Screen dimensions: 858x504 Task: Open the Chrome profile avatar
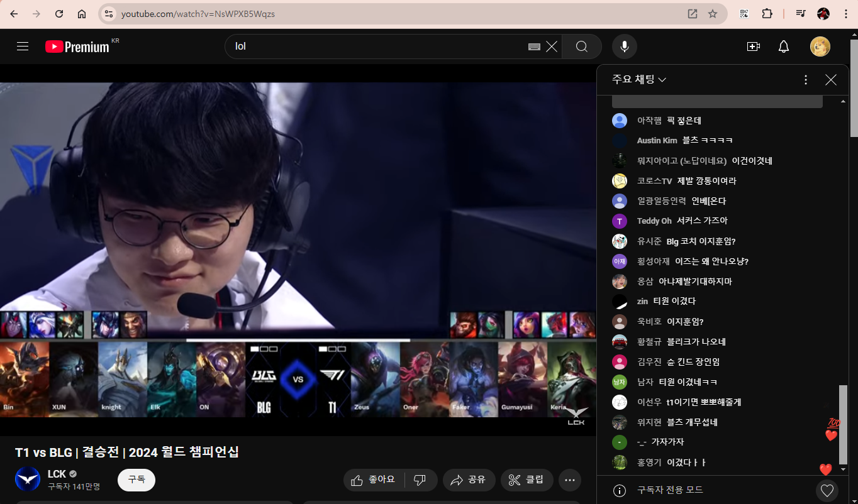[823, 14]
